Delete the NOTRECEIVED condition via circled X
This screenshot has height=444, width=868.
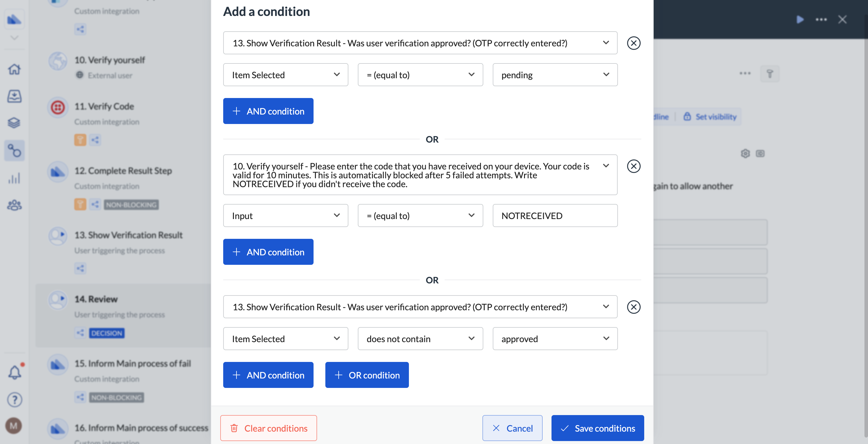click(634, 166)
